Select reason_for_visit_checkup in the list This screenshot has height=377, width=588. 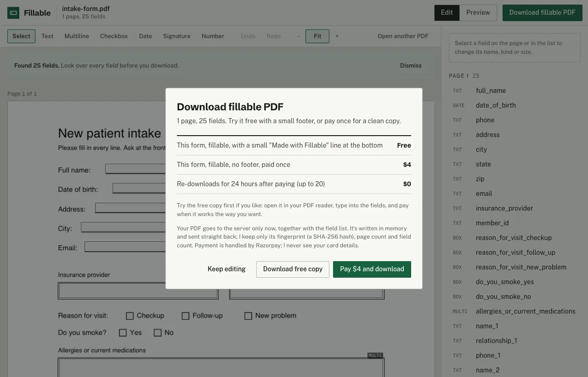(514, 238)
